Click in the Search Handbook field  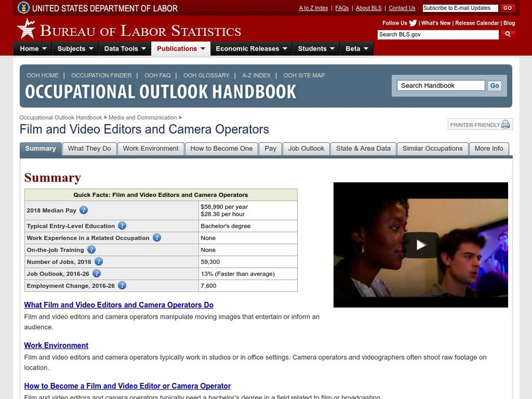coord(441,86)
